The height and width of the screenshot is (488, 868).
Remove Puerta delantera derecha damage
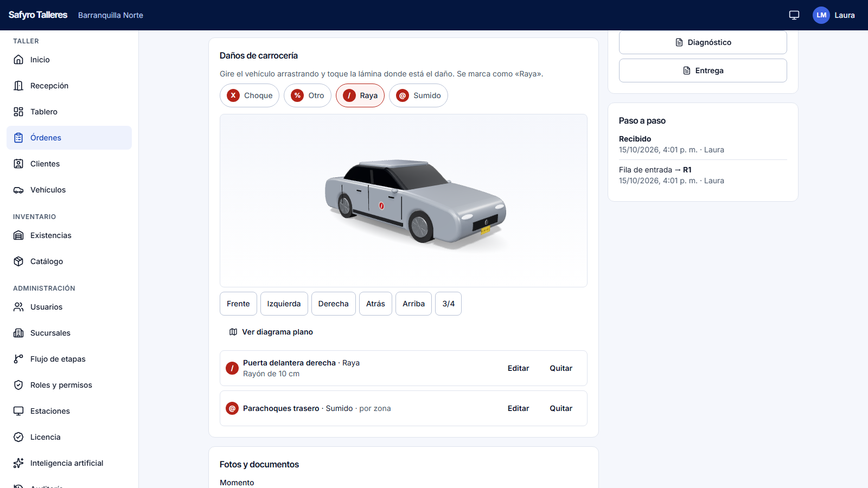561,368
